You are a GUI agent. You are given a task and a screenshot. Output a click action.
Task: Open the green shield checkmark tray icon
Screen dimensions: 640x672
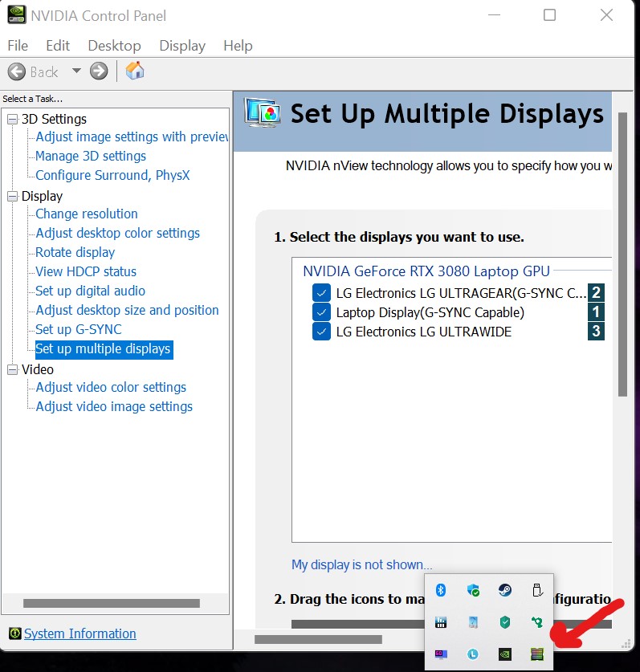(505, 622)
